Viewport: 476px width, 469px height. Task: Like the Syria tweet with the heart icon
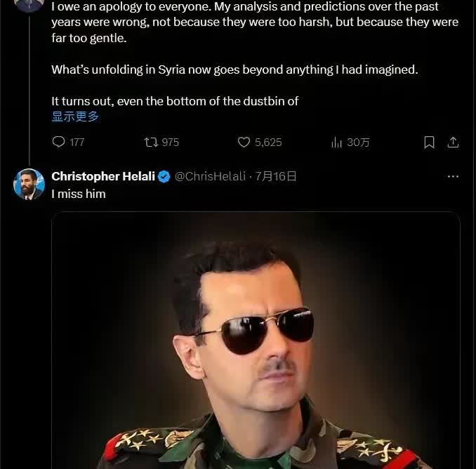coord(244,142)
